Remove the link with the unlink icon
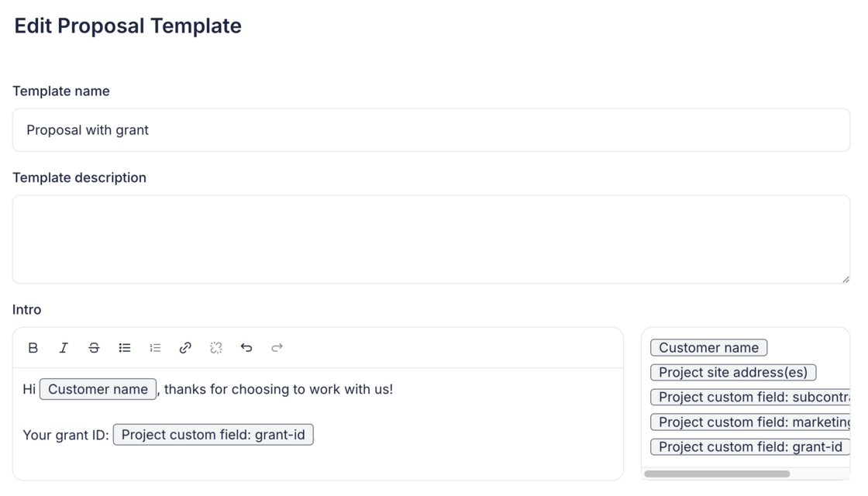Image resolution: width=868 pixels, height=496 pixels. [x=215, y=347]
